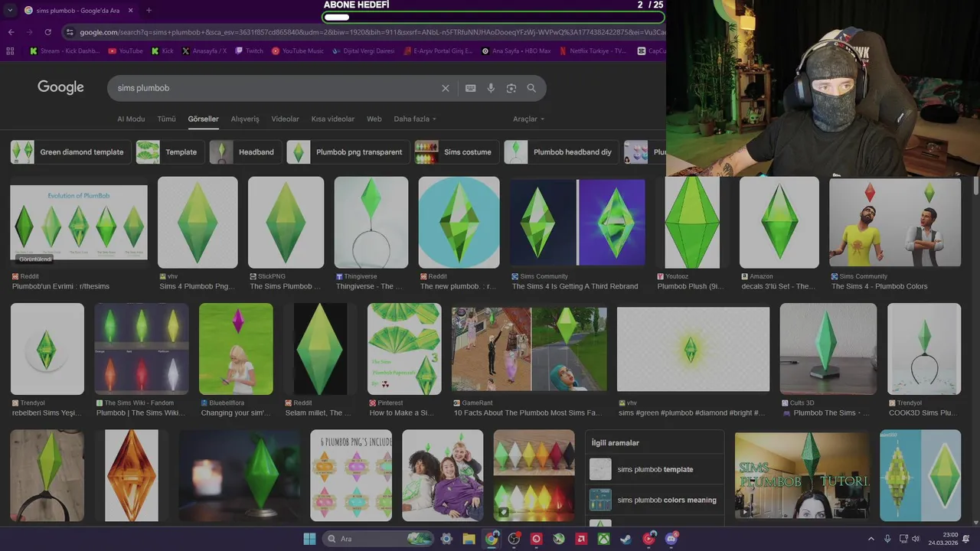Open the Kısa videolar tab

[x=333, y=119]
